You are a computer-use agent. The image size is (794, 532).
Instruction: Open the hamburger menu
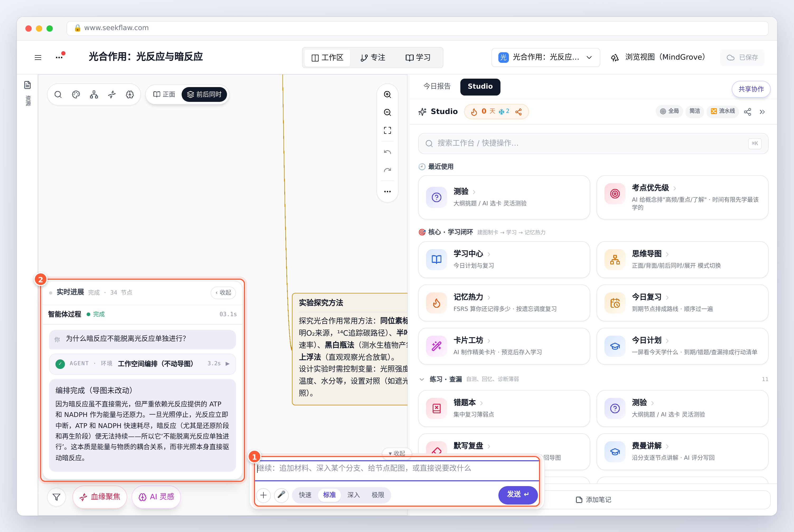(38, 57)
